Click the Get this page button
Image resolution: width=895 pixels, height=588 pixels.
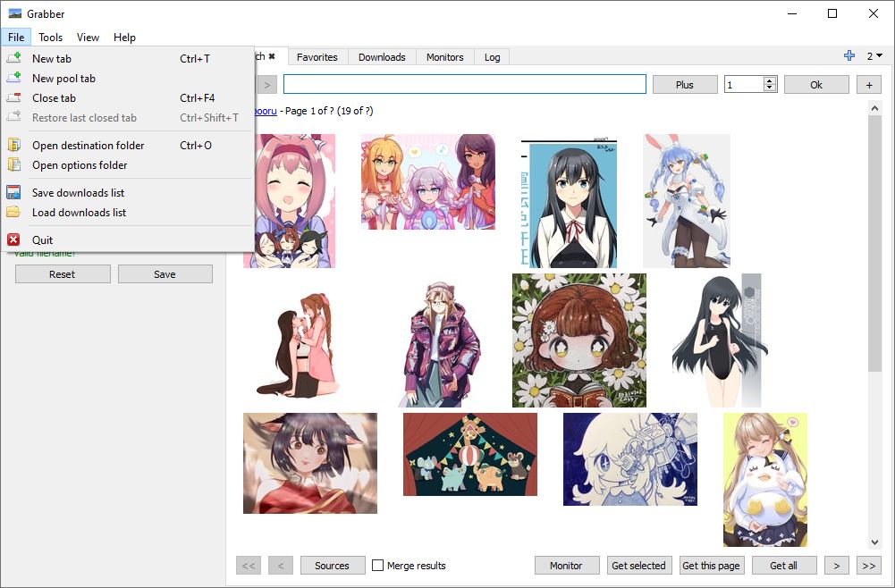[x=711, y=565]
